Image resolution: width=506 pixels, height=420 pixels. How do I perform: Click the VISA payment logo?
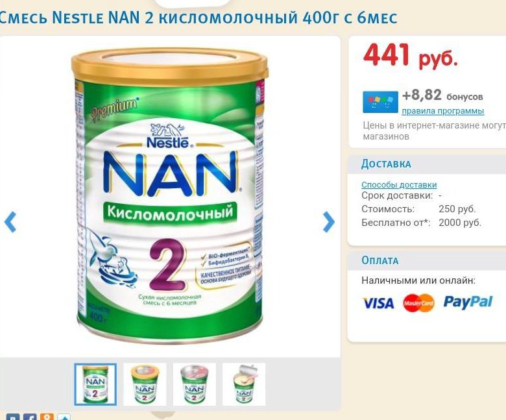(379, 303)
